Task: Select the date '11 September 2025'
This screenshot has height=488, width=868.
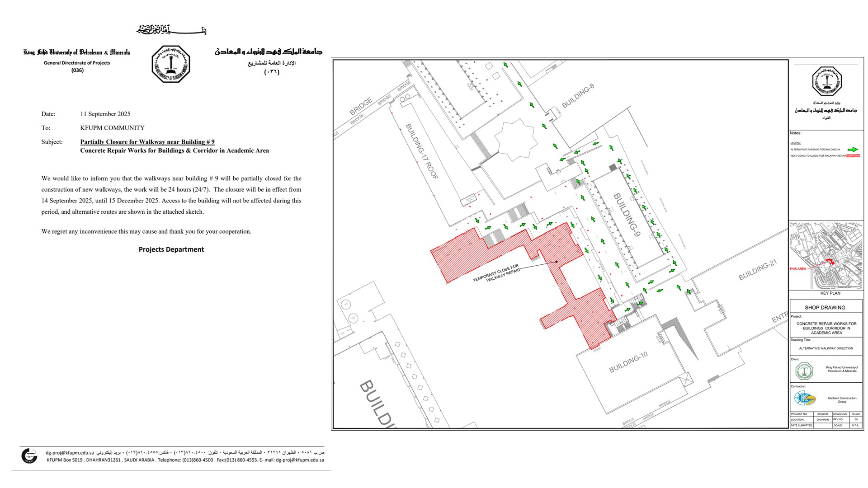Action: coord(105,114)
